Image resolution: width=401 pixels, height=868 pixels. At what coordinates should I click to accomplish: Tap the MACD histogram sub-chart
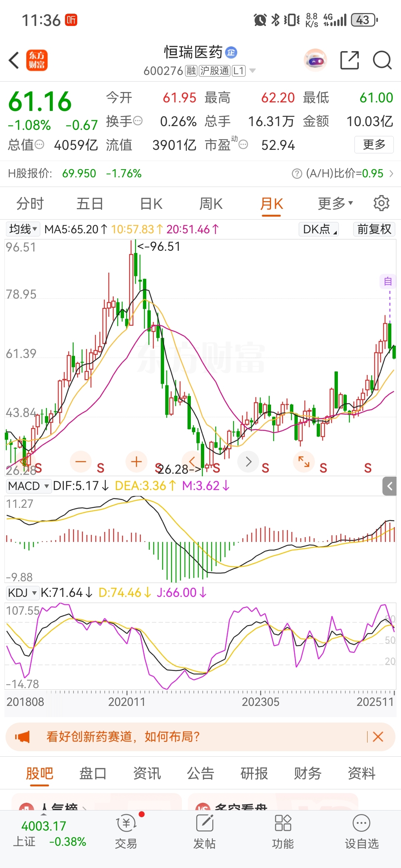tap(200, 539)
